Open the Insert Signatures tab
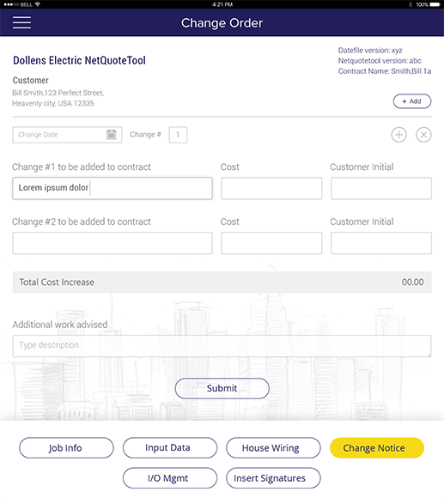This screenshot has width=444, height=504. click(x=273, y=478)
